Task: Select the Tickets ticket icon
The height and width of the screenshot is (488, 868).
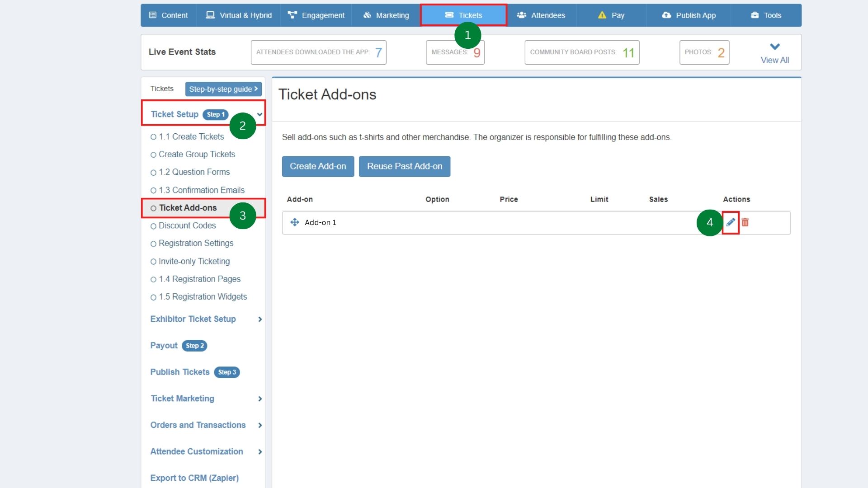Action: tap(449, 15)
